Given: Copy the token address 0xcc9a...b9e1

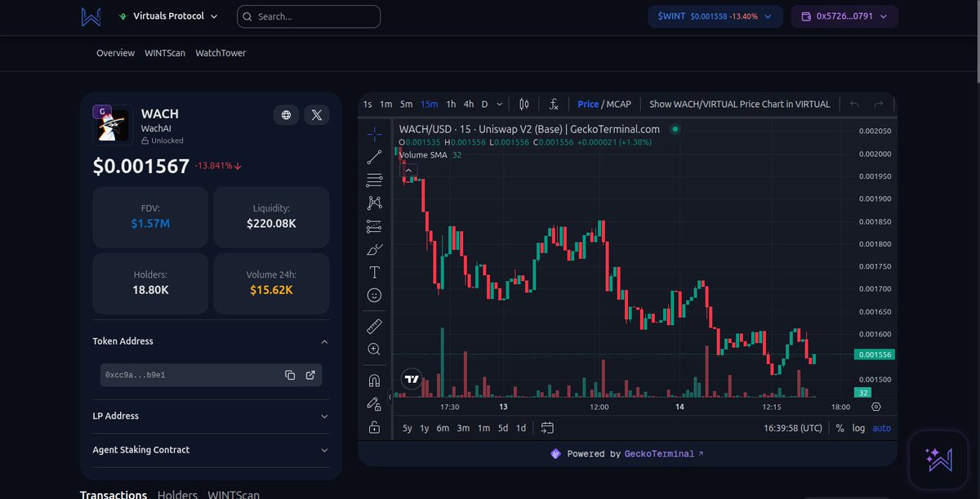Looking at the screenshot, I should [290, 375].
